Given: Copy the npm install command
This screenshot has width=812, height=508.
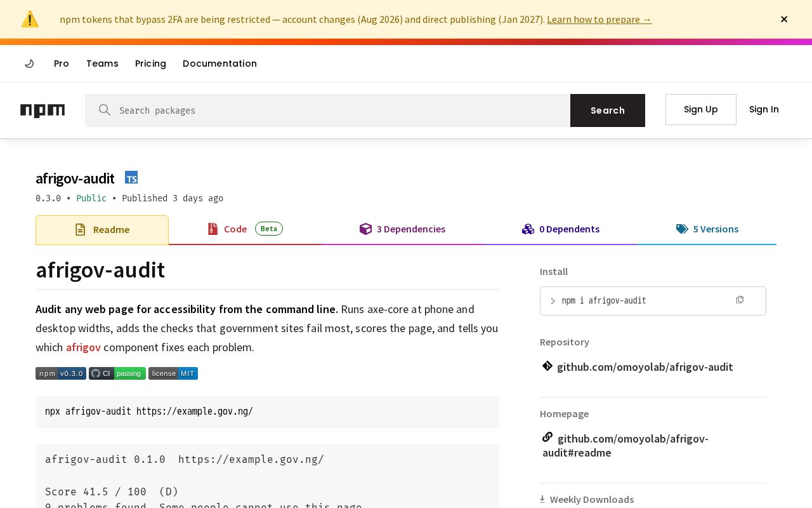Looking at the screenshot, I should coord(740,300).
